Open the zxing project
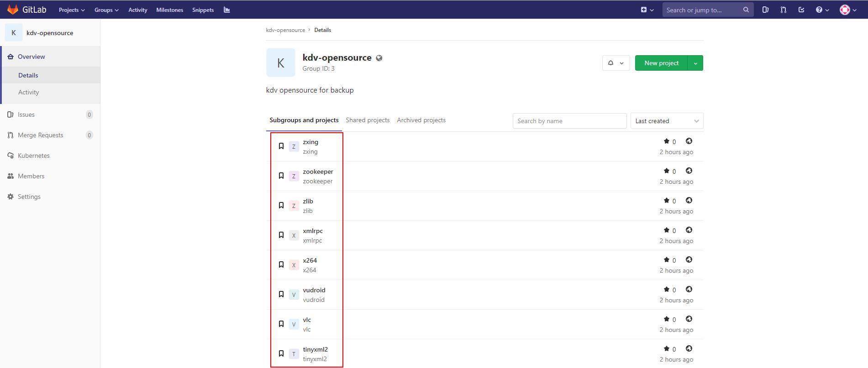Screen dimensions: 868x368 (x=310, y=142)
